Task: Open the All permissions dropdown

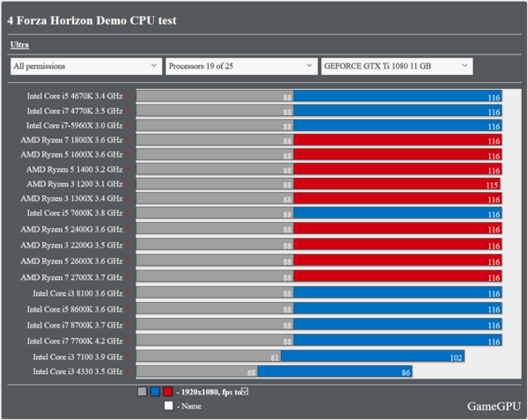Action: [x=86, y=66]
